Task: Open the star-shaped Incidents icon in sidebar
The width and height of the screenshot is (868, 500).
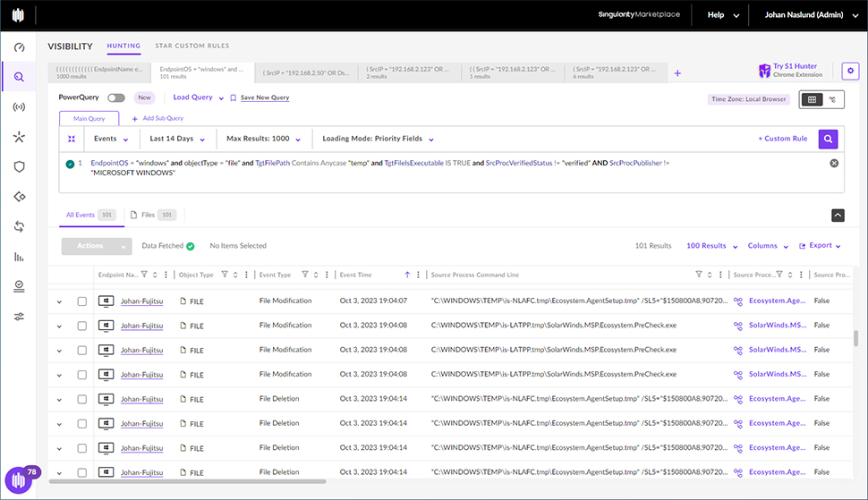Action: (19, 137)
